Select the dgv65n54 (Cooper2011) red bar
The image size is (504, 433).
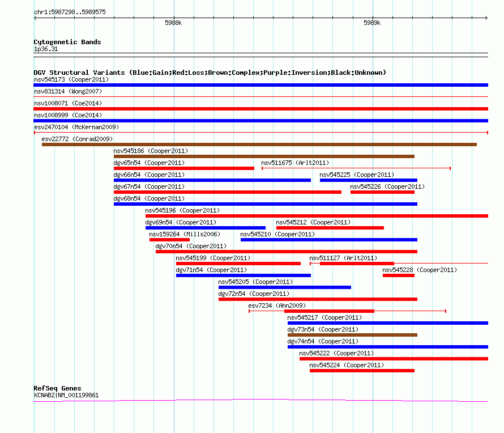click(184, 168)
